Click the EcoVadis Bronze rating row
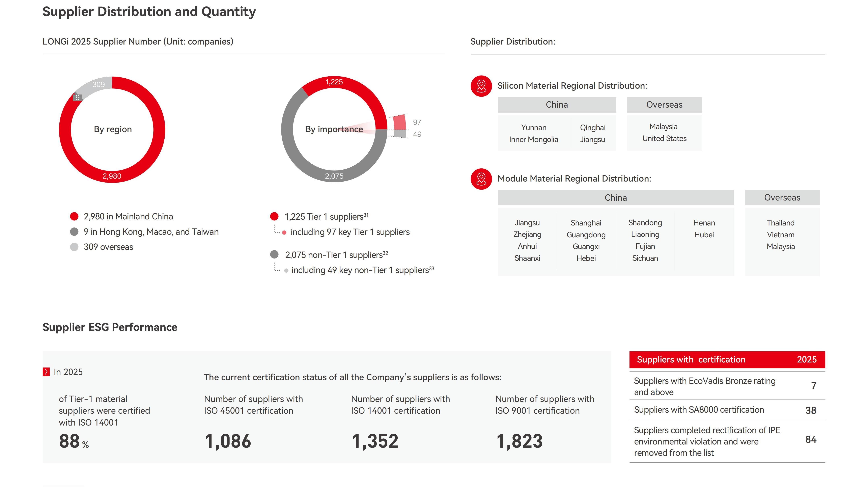This screenshot has width=868, height=489. pos(727,386)
